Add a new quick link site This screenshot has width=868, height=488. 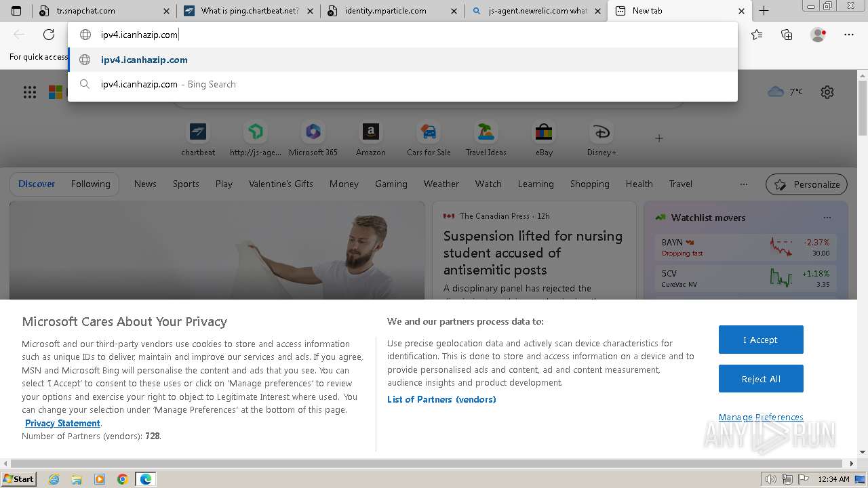[x=658, y=138]
